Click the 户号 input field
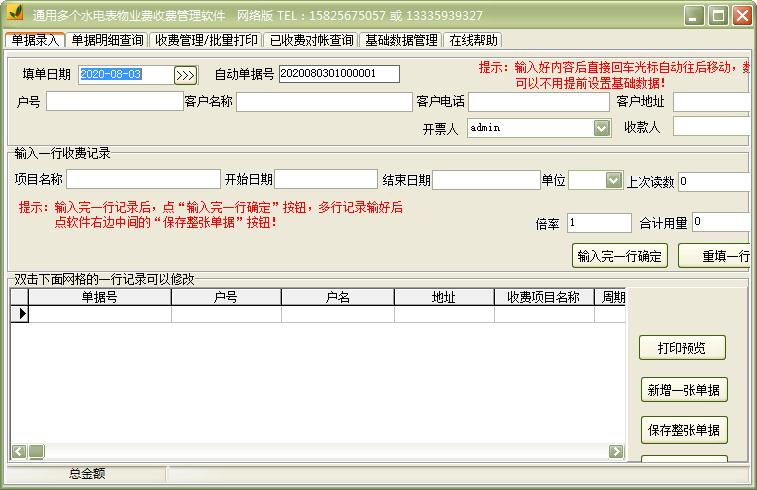 point(114,101)
